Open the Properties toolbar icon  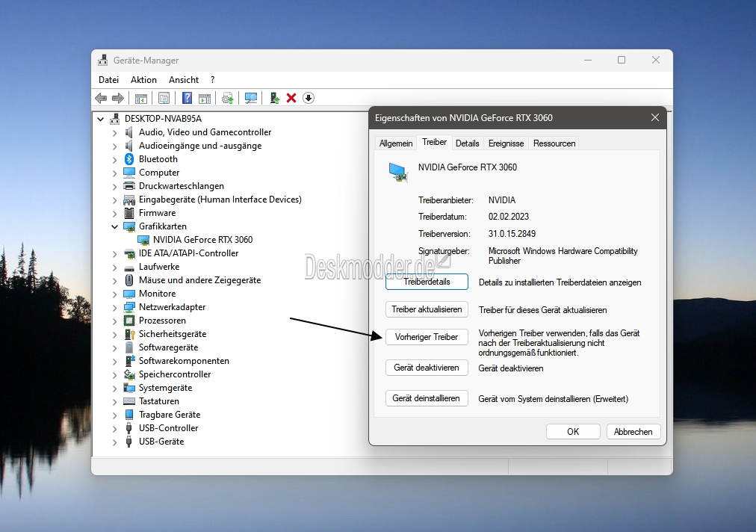tap(164, 99)
